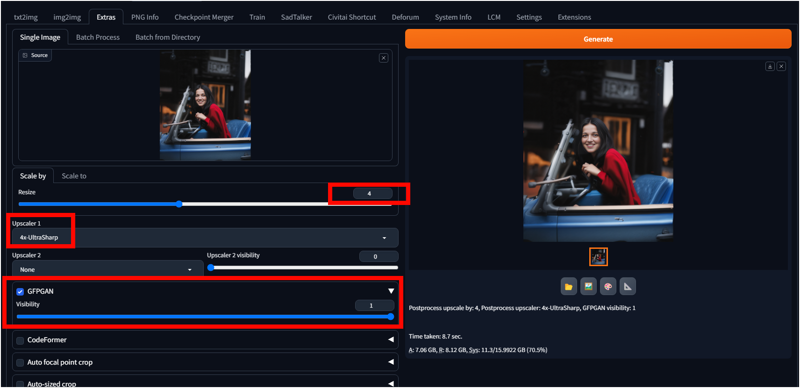Switch to the txt2img tab
Viewport: 800px width, 388px height.
tap(27, 17)
